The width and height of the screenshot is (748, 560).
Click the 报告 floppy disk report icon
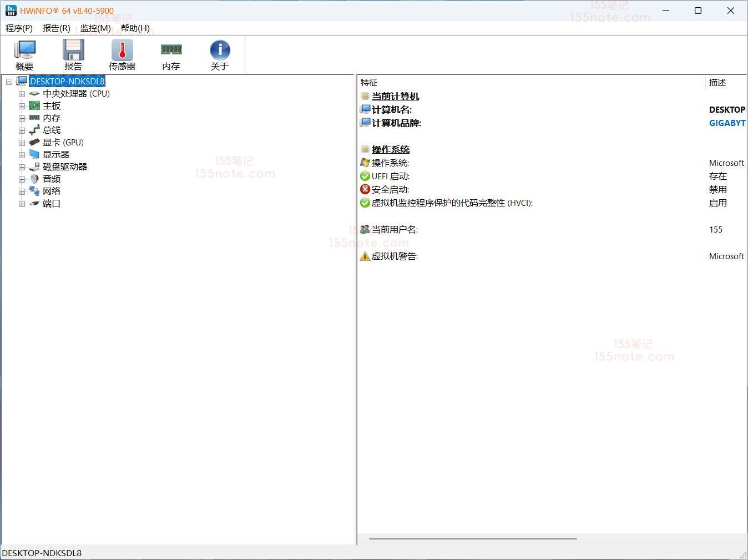(x=73, y=55)
